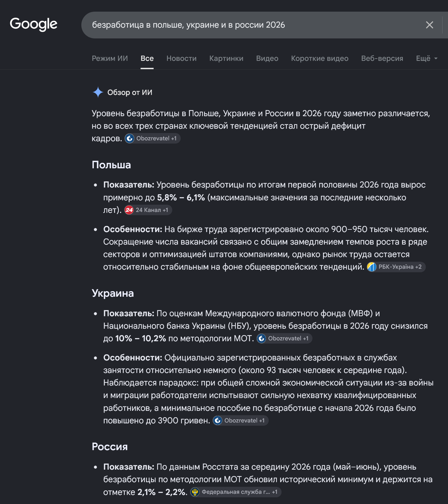Open Obozrevatel chip after 3900 гривен
This screenshot has height=504, width=448.
click(240, 420)
